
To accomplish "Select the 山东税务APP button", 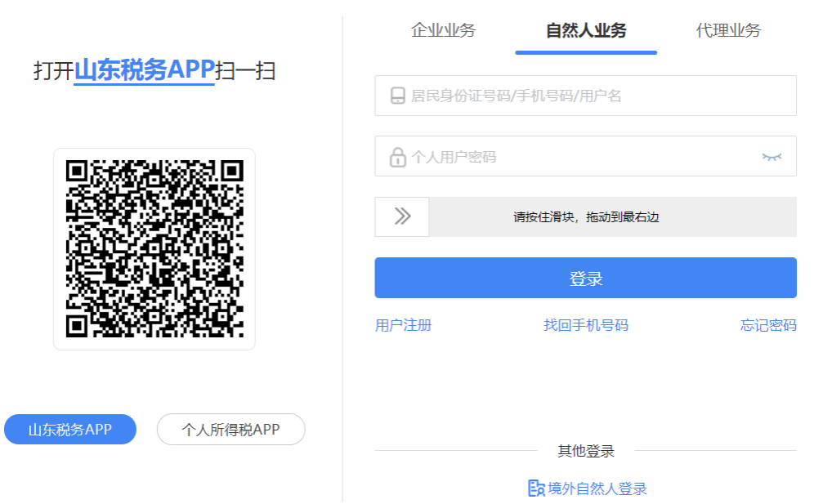I will 70,429.
